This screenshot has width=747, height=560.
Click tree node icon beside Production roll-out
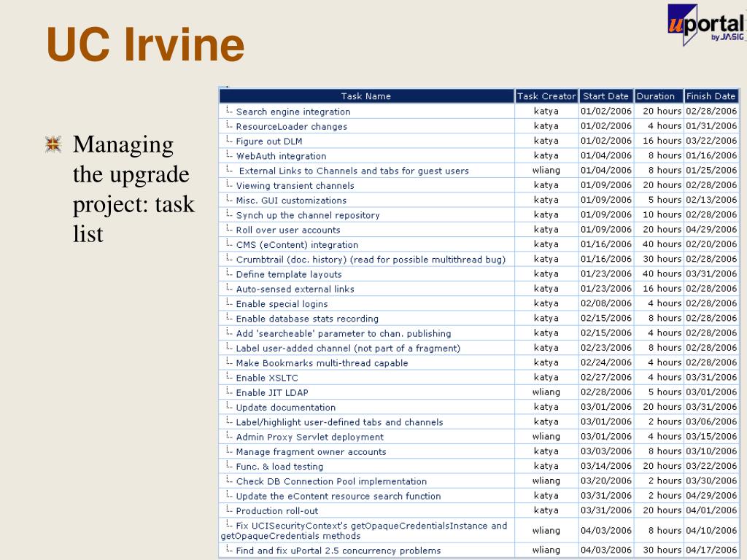[x=229, y=509]
